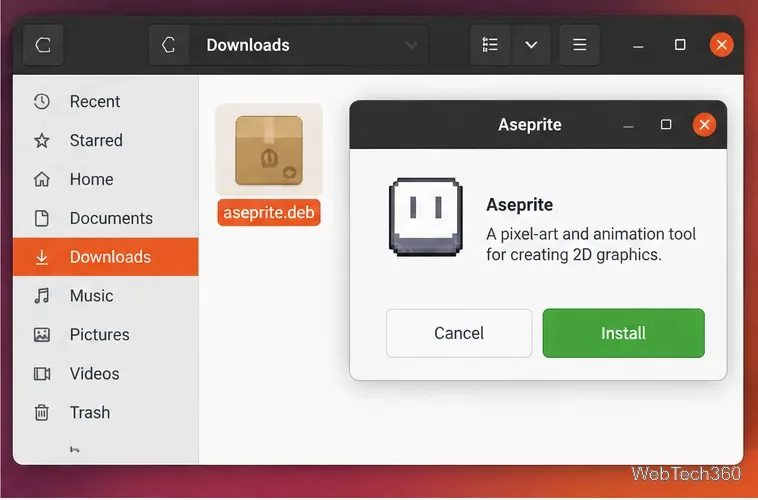Click the Aseprite pixel-art app icon
Viewport: 758px width, 500px height.
(x=425, y=217)
